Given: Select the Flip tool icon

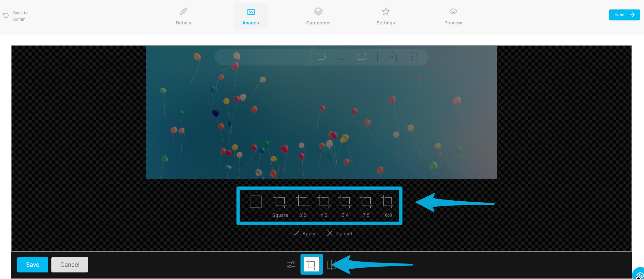Looking at the screenshot, I should click(x=331, y=265).
